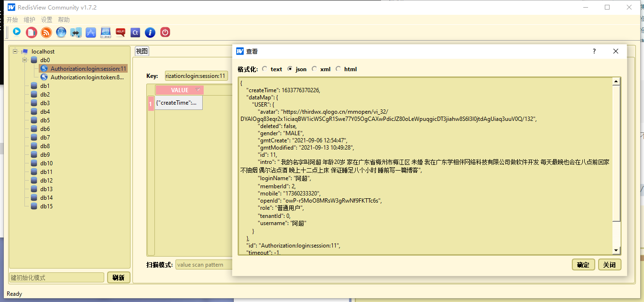Click the orange RSS feed toolbar icon

tap(46, 32)
